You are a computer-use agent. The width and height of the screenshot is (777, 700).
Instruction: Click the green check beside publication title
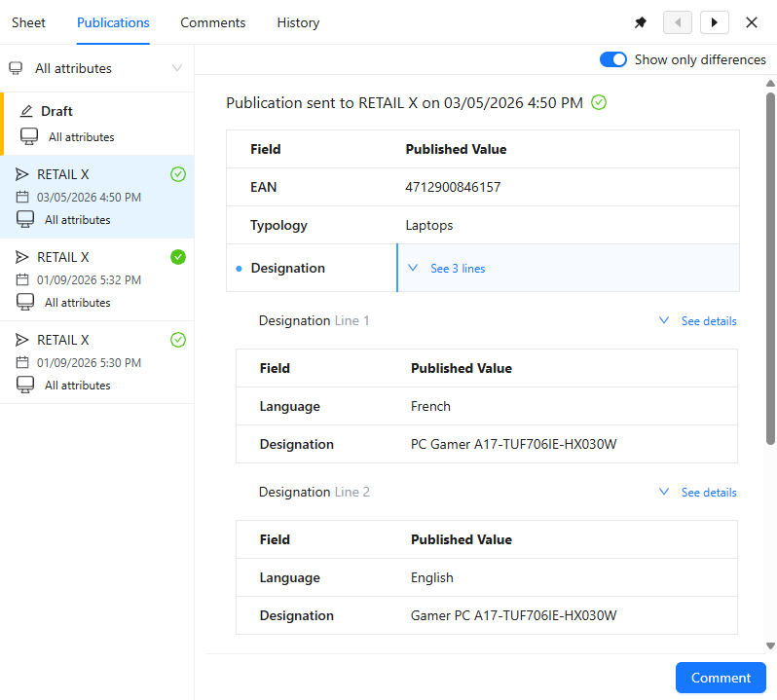tap(599, 102)
